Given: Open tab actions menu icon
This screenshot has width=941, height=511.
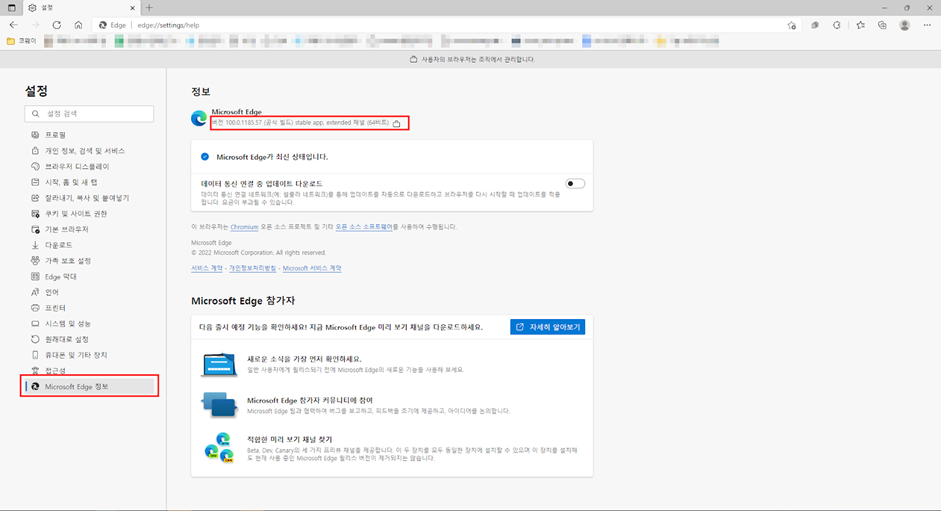Looking at the screenshot, I should (11, 8).
